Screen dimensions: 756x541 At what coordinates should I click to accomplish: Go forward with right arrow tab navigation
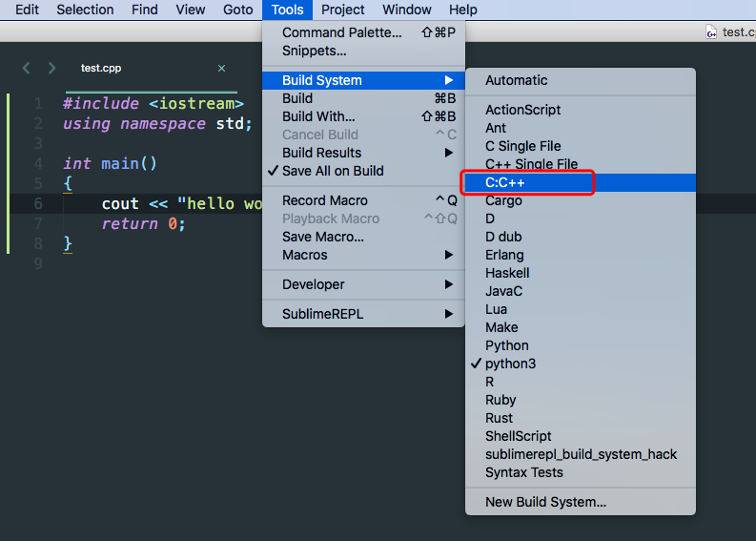click(x=51, y=68)
